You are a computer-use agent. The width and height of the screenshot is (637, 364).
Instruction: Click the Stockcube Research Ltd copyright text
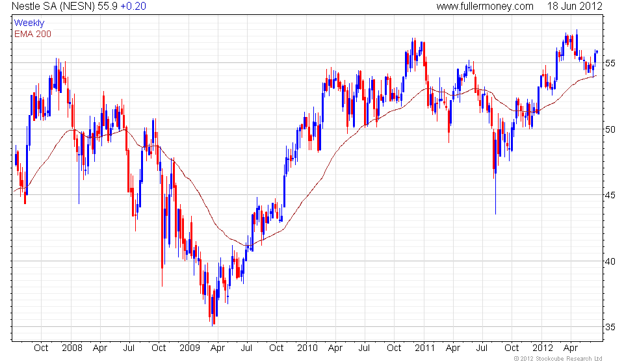point(558,358)
